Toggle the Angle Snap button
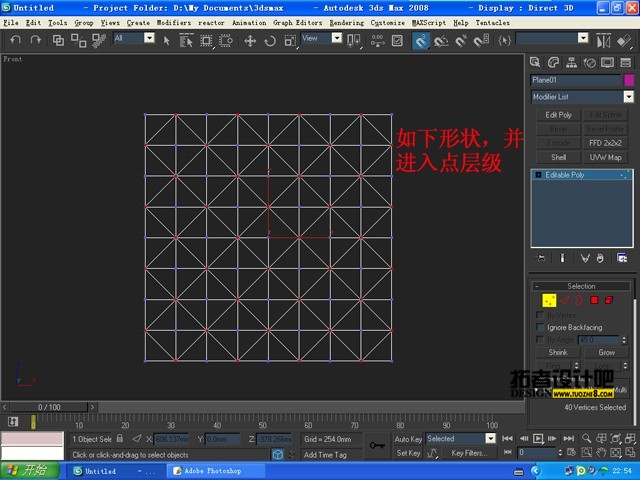Screen dimensions: 640x480 (441, 41)
